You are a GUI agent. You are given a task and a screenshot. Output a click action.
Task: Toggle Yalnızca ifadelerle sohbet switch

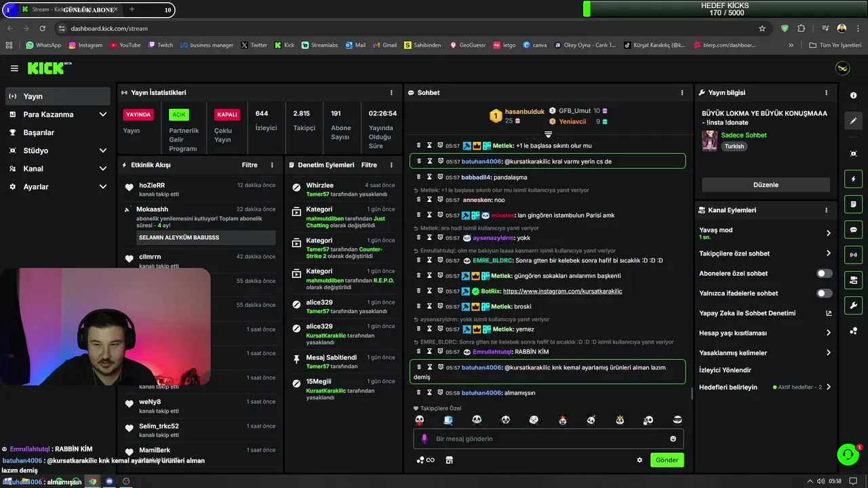(x=824, y=293)
